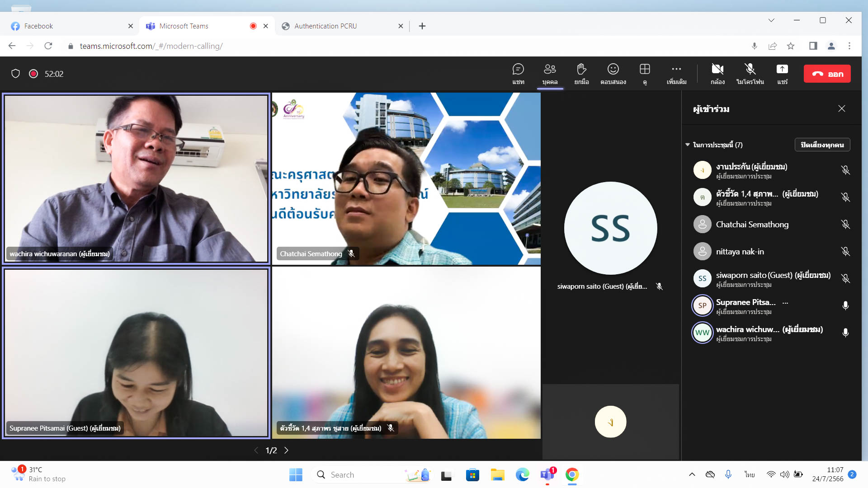Collapse the in-meeting participants list
Image resolution: width=868 pixels, height=488 pixels.
688,145
